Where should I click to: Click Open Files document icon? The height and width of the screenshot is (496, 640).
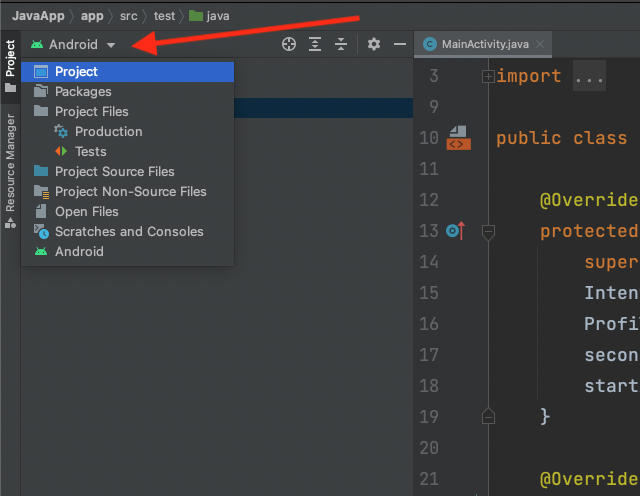click(41, 211)
